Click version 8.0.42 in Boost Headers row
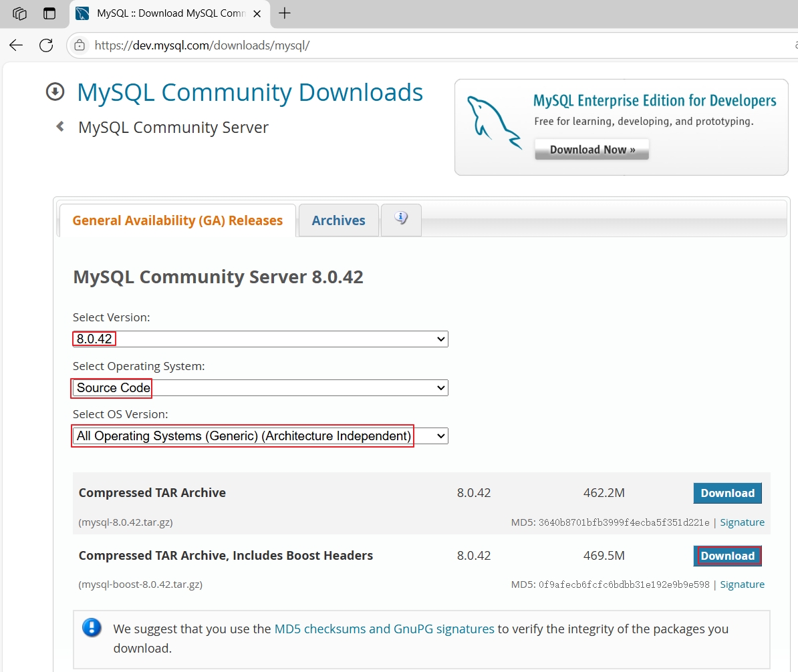This screenshot has height=672, width=798. (x=474, y=556)
